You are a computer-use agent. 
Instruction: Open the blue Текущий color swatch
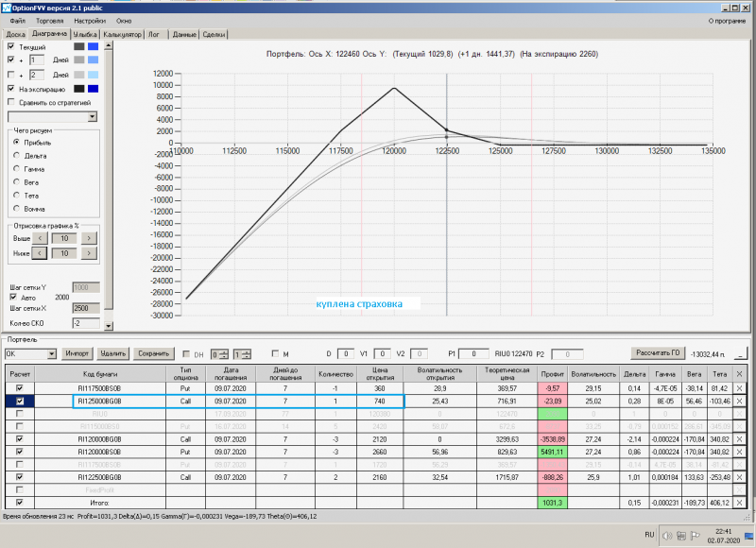tap(93, 46)
